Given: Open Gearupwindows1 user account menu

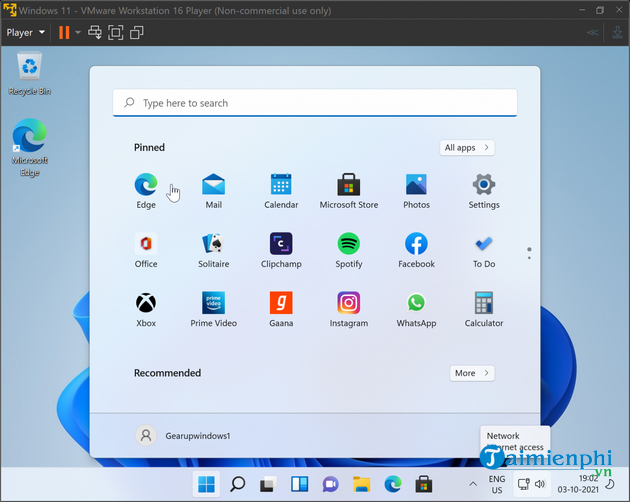Looking at the screenshot, I should click(183, 436).
